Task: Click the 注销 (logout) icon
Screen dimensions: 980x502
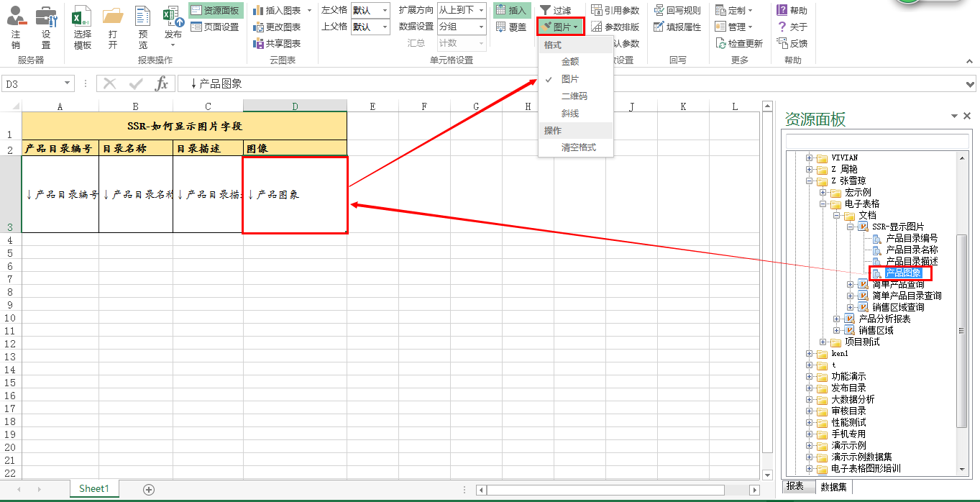Action: (x=16, y=27)
